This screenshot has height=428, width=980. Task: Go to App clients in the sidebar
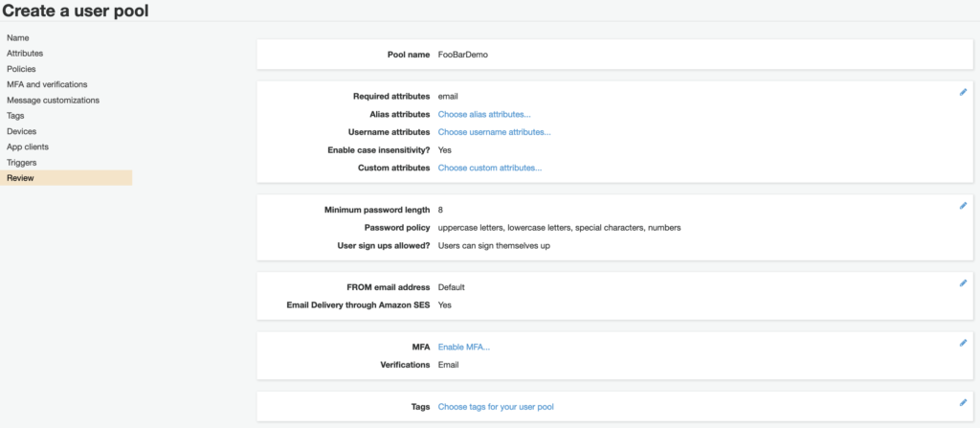pyautogui.click(x=28, y=146)
